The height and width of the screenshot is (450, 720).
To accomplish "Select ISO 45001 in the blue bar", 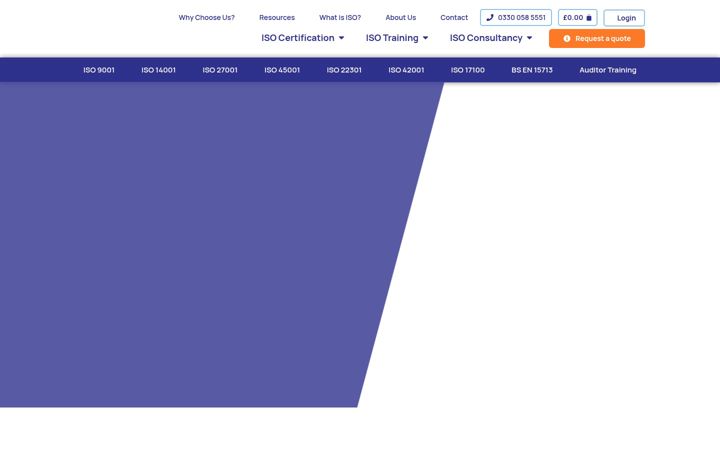I will click(x=282, y=70).
